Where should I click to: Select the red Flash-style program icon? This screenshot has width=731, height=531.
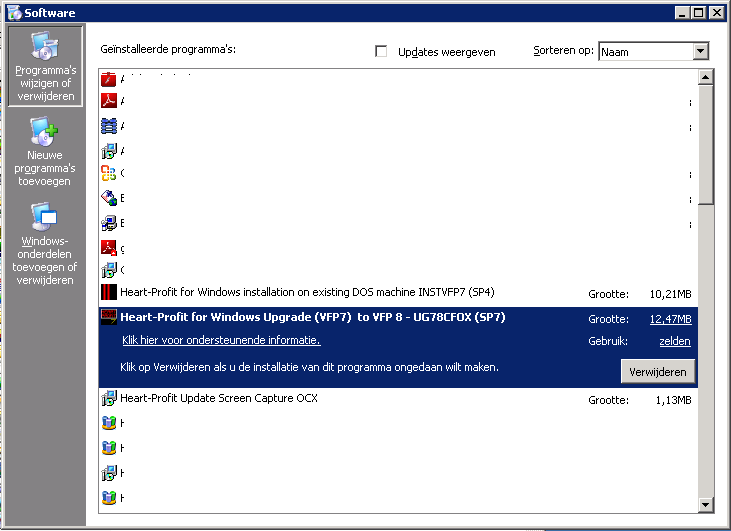click(109, 79)
